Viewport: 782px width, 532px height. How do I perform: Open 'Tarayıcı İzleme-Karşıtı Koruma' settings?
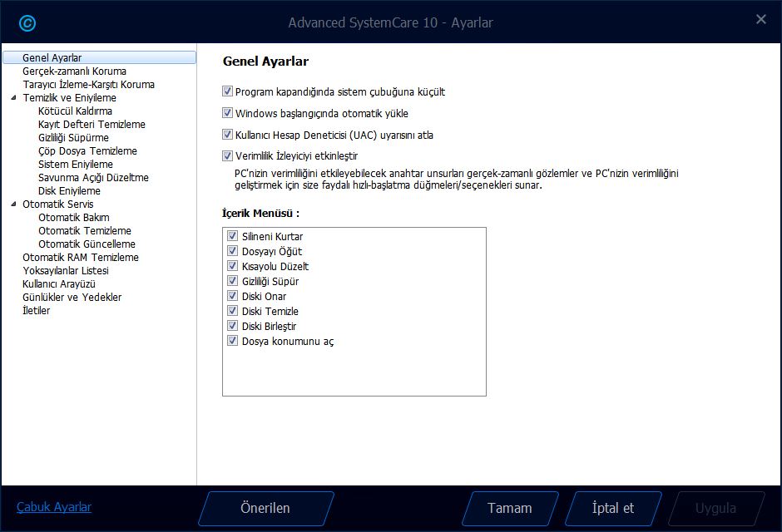pos(88,84)
